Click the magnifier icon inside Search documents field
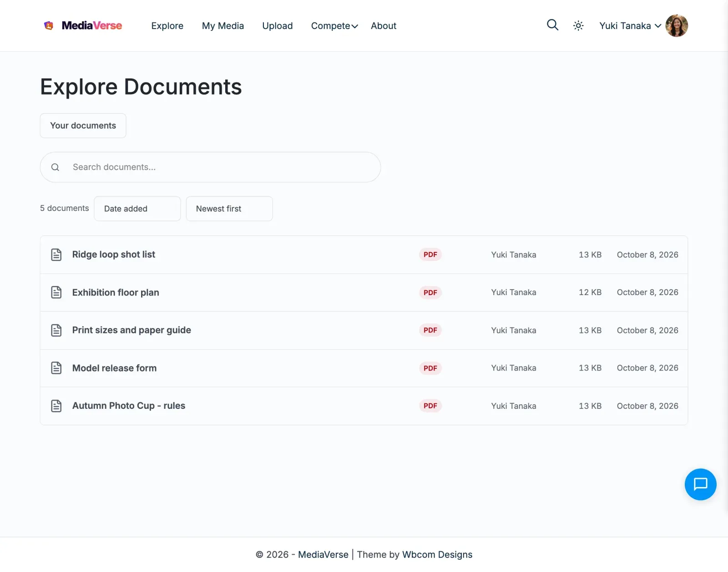The height and width of the screenshot is (572, 728). [55, 167]
